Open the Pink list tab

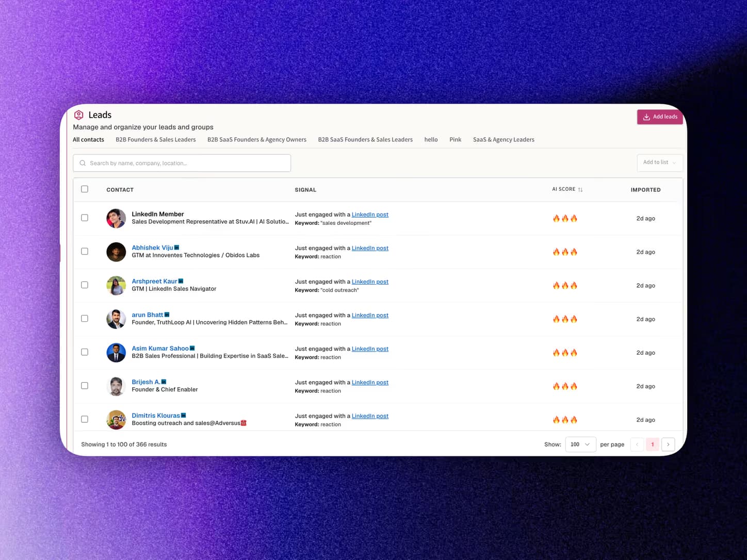pyautogui.click(x=455, y=139)
